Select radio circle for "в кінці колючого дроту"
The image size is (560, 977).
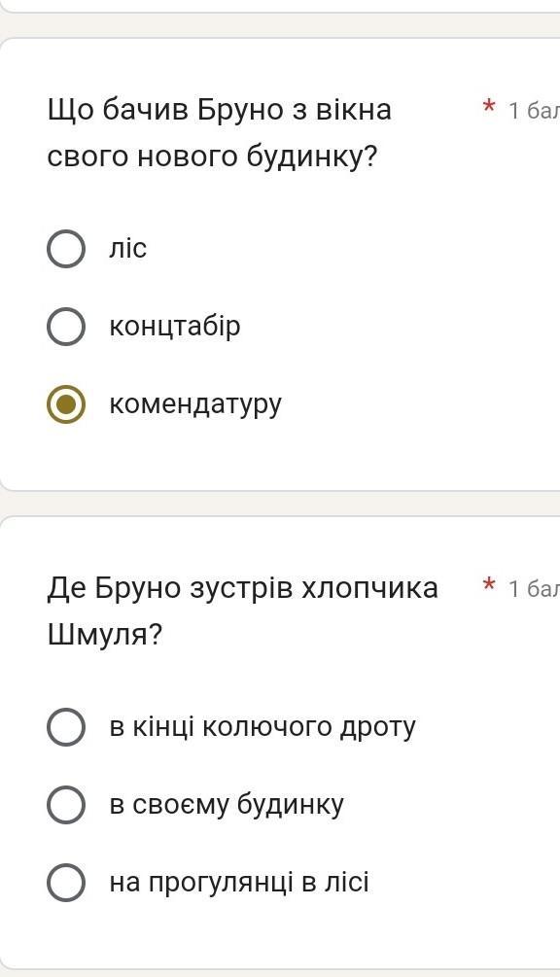click(x=66, y=726)
